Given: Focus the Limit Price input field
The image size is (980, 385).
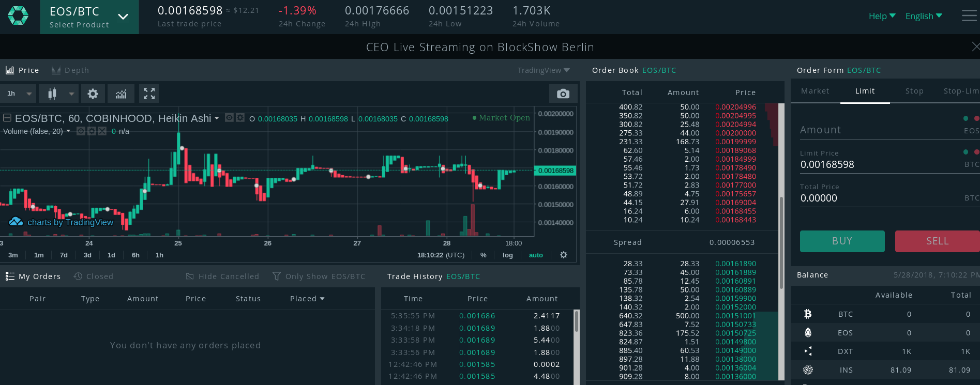Looking at the screenshot, I should (x=889, y=164).
